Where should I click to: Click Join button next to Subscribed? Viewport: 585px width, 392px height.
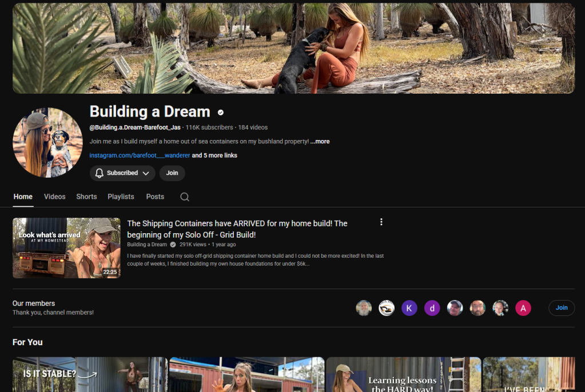pos(172,173)
